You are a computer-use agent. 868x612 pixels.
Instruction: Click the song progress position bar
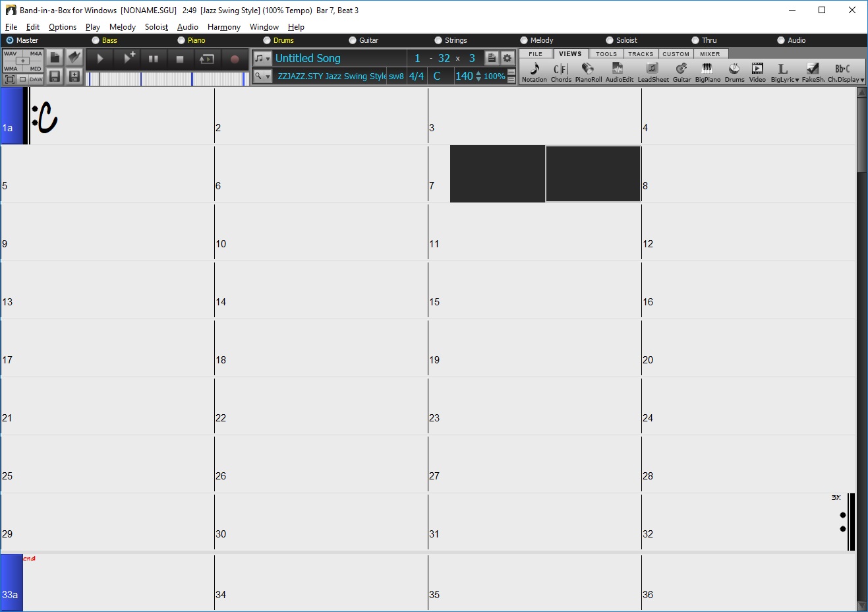click(x=167, y=79)
